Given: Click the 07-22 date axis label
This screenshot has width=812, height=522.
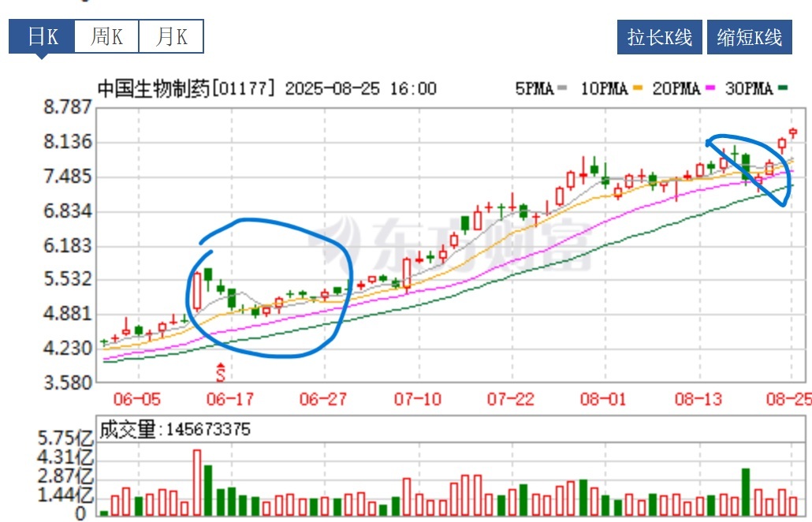Looking at the screenshot, I should point(511,399).
